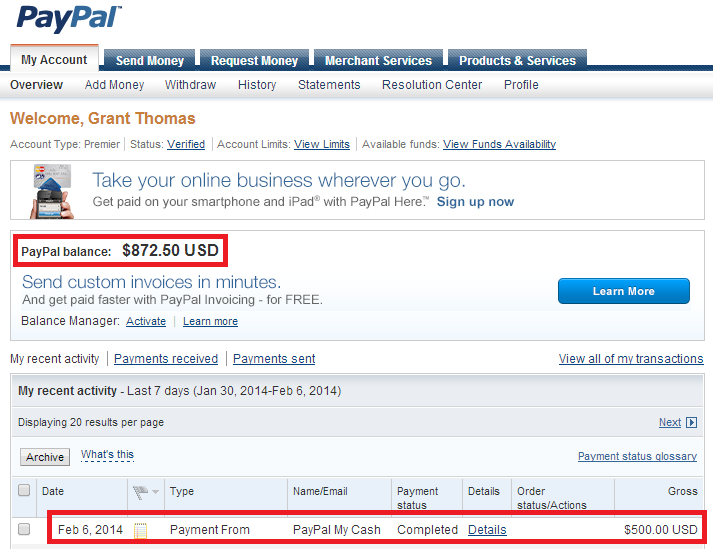This screenshot has height=549, width=713.
Task: Click the Verified status link
Action: 186,144
